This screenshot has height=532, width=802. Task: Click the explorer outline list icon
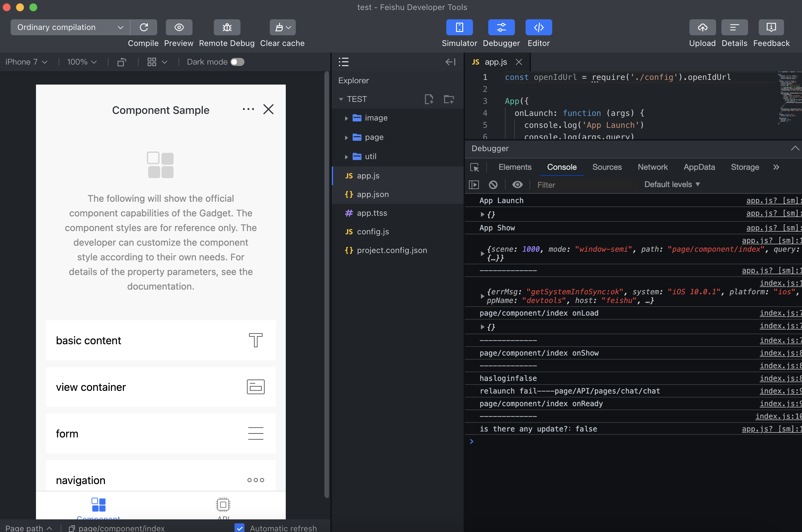coord(343,62)
